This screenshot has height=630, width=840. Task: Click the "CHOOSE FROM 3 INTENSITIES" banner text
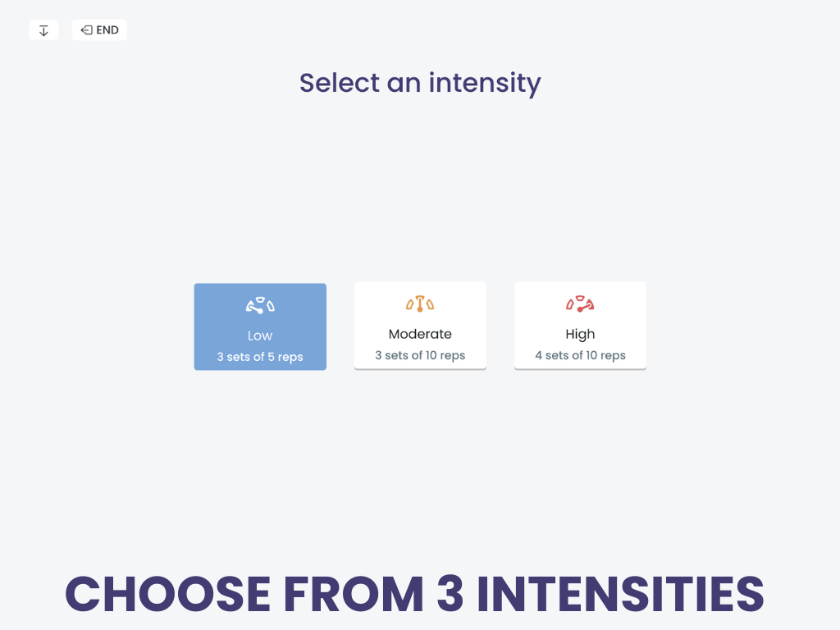pyautogui.click(x=414, y=593)
